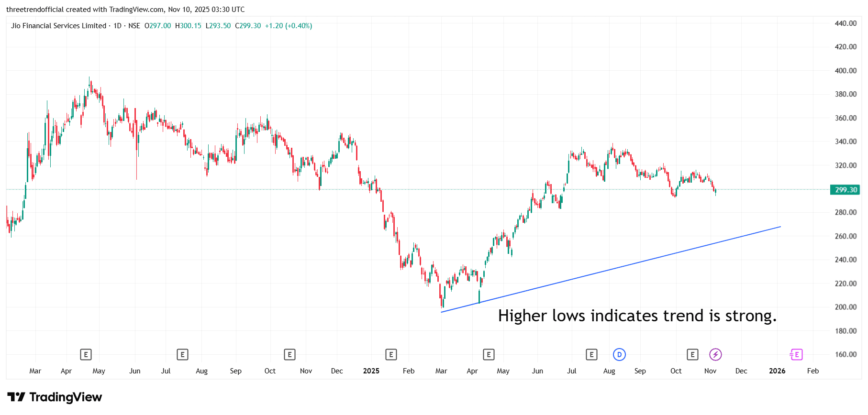Viewport: 868px width, 415px height.
Task: Click the NSE exchange label
Action: (x=134, y=26)
